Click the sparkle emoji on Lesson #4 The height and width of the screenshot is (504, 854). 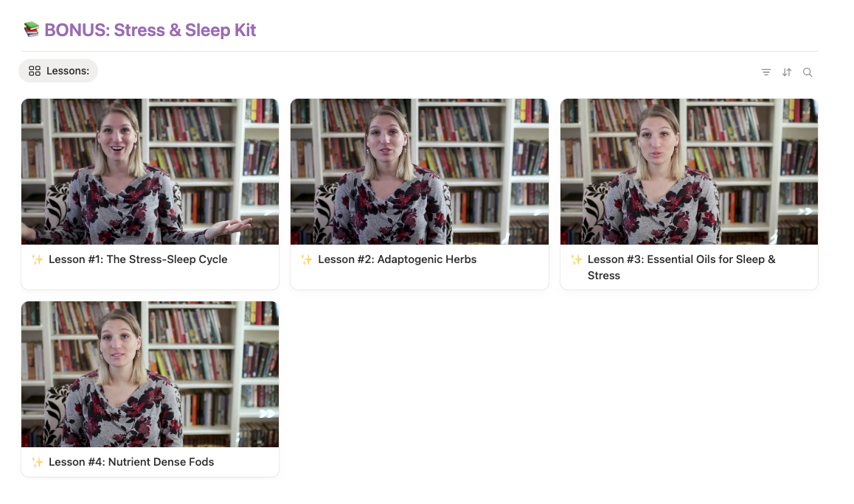click(38, 462)
